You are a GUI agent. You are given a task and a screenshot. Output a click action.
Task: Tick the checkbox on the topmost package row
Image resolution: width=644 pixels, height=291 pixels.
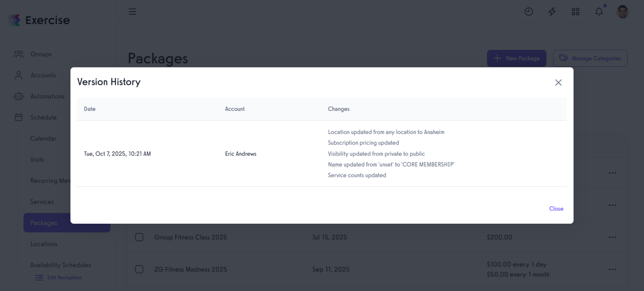click(x=139, y=172)
